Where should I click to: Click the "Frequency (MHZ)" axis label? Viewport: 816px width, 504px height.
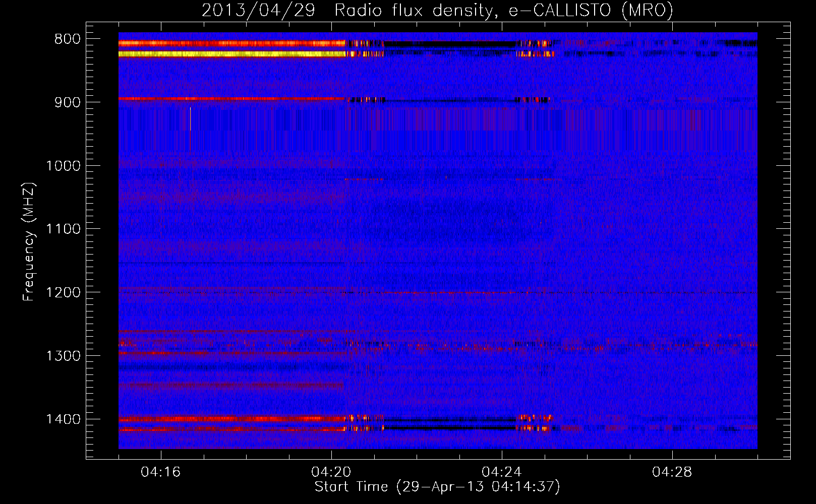pos(29,242)
